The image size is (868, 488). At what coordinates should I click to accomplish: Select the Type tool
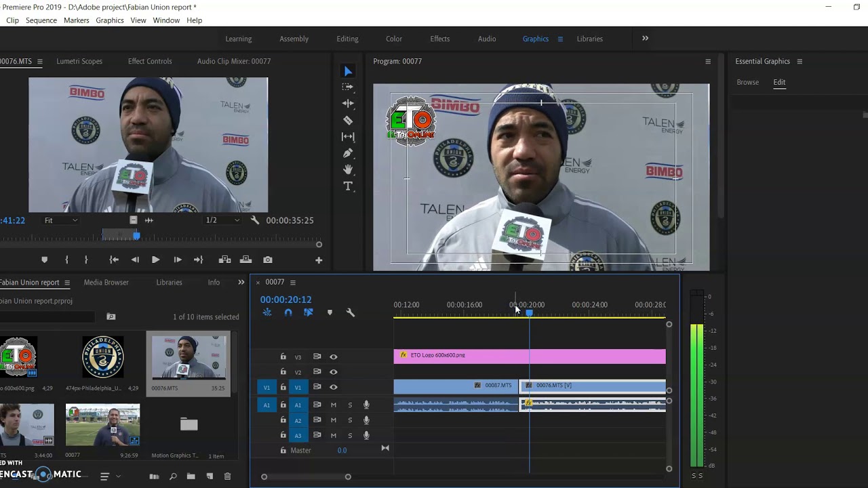coord(348,186)
